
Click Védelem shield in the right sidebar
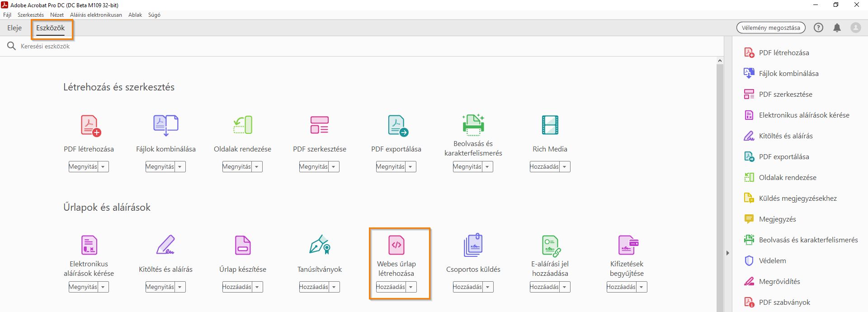[765, 261]
